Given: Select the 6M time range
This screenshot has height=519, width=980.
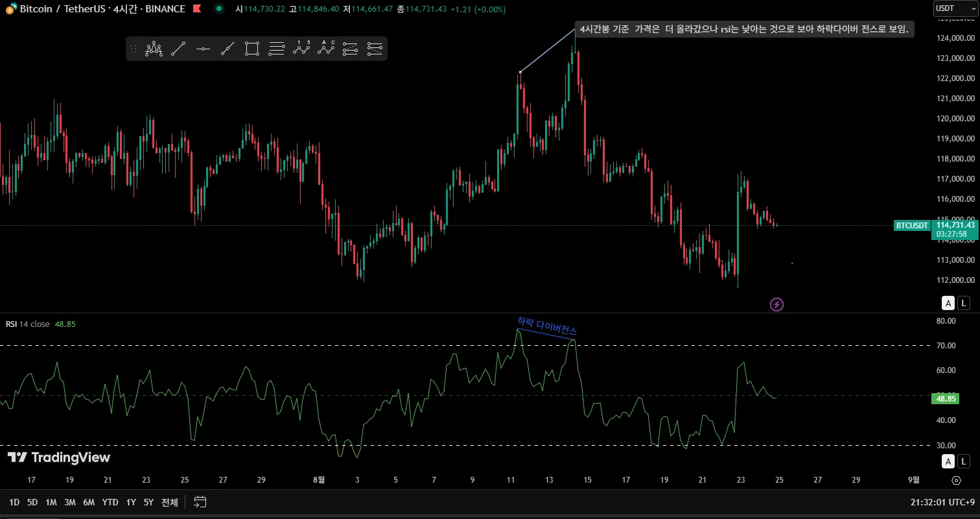Looking at the screenshot, I should click(89, 502).
